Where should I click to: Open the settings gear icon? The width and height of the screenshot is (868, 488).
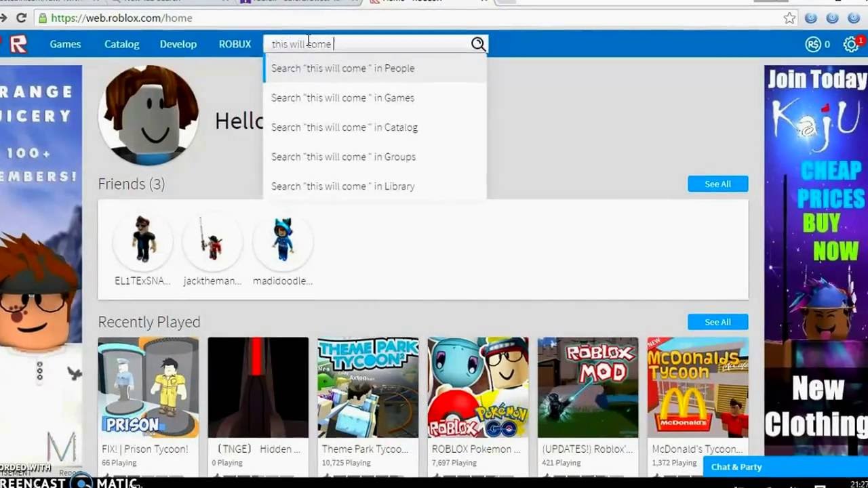pyautogui.click(x=850, y=45)
